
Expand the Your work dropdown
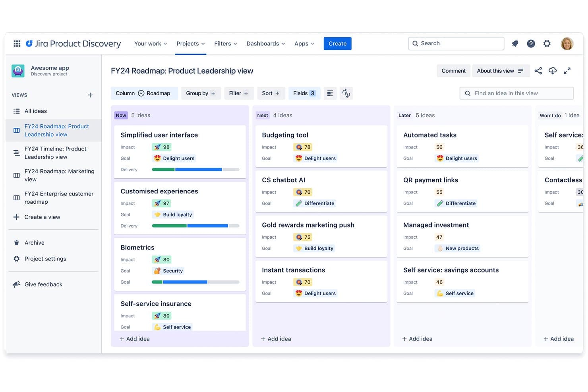(151, 44)
